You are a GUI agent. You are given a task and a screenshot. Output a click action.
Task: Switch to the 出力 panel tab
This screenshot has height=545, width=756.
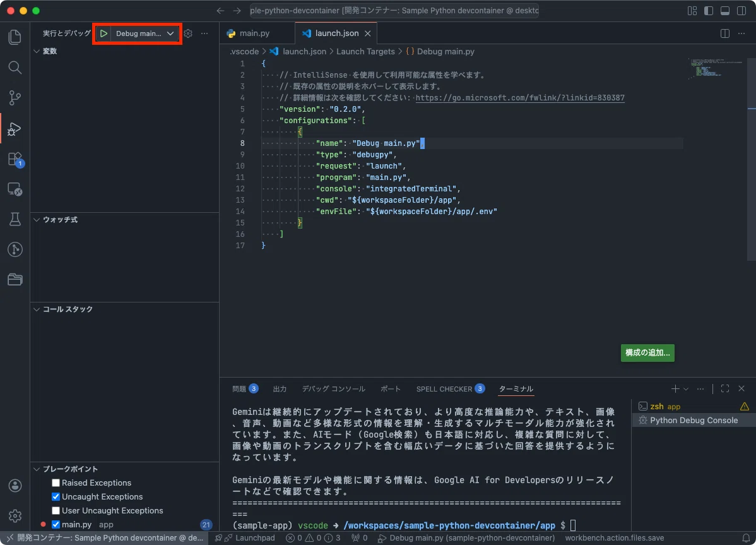280,389
